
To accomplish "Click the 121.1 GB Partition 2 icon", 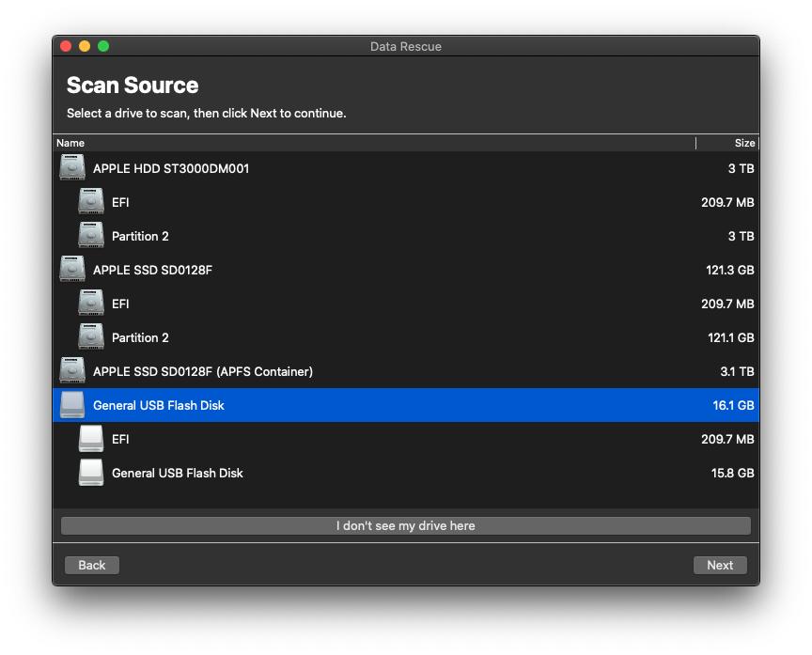I will point(91,337).
